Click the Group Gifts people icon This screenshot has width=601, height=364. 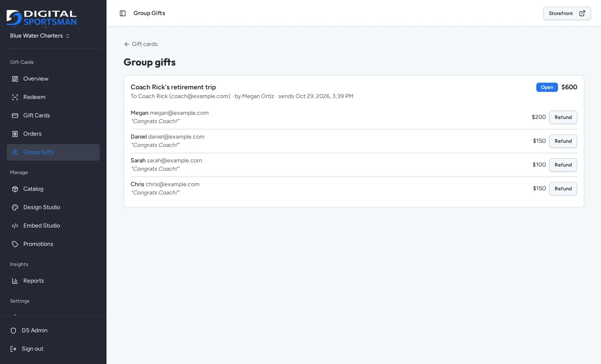tap(15, 152)
